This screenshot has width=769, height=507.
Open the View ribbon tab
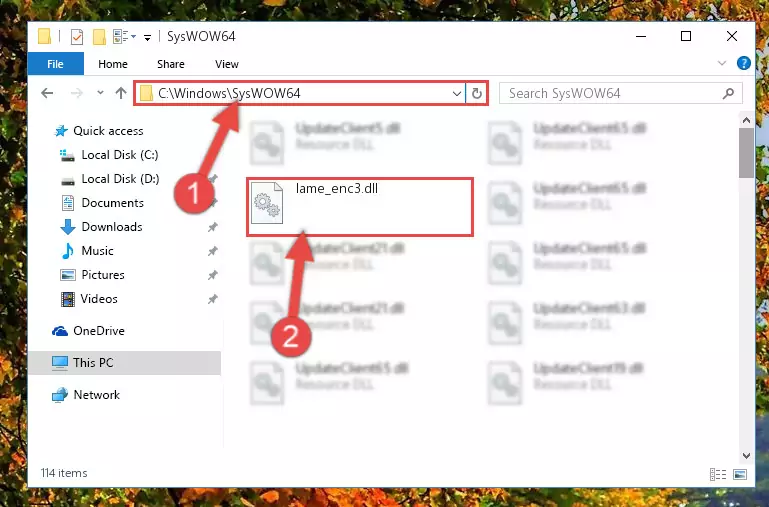(x=227, y=64)
